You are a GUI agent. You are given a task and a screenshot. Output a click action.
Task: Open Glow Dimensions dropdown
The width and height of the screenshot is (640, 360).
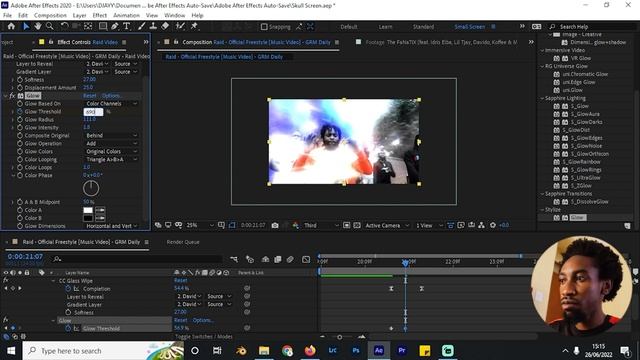point(111,226)
